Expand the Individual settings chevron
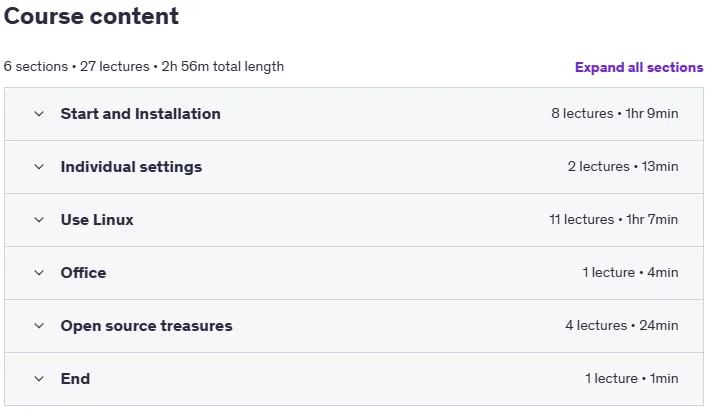Screen dimensions: 708x410 tap(39, 167)
